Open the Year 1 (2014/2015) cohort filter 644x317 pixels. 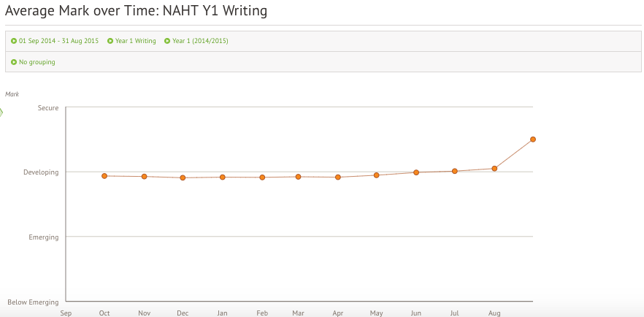point(200,41)
